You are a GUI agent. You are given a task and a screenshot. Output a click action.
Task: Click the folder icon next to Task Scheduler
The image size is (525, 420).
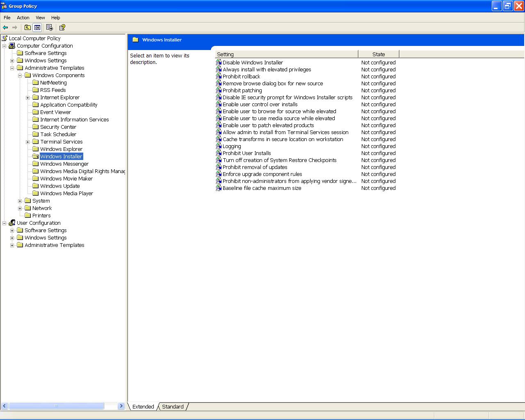(x=35, y=134)
